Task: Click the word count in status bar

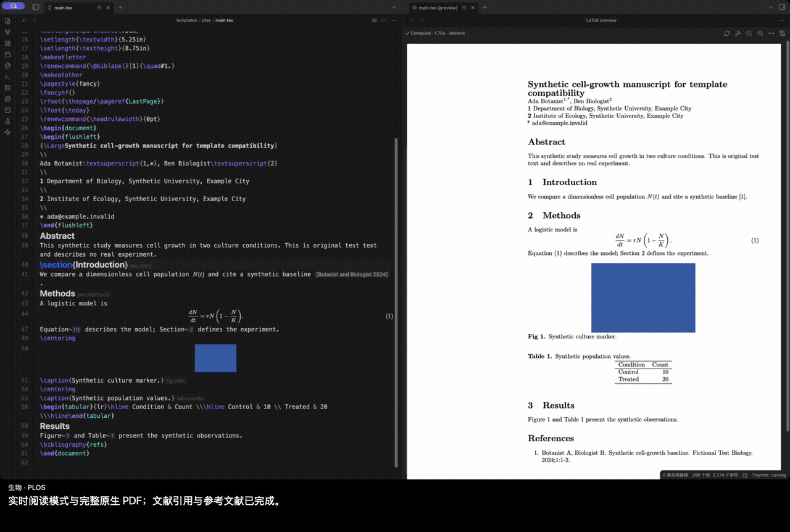Action: 701,475
